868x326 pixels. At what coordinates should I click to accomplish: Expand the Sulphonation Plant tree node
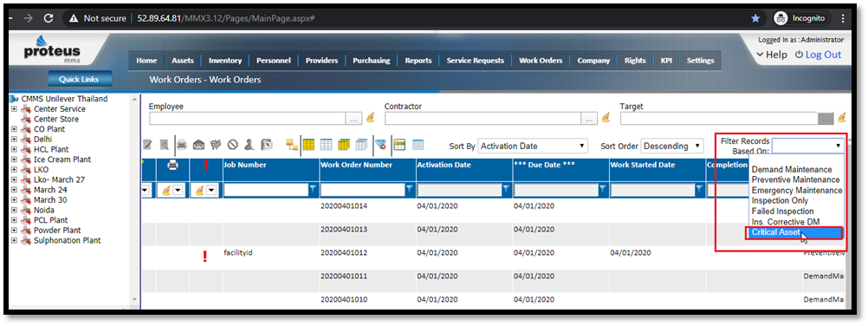click(x=14, y=241)
